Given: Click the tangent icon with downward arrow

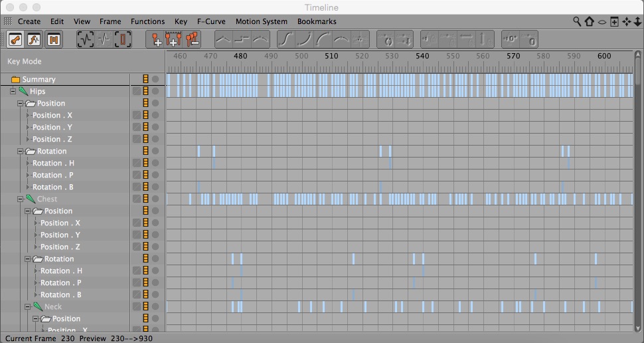Looking at the screenshot, I should pos(404,39).
